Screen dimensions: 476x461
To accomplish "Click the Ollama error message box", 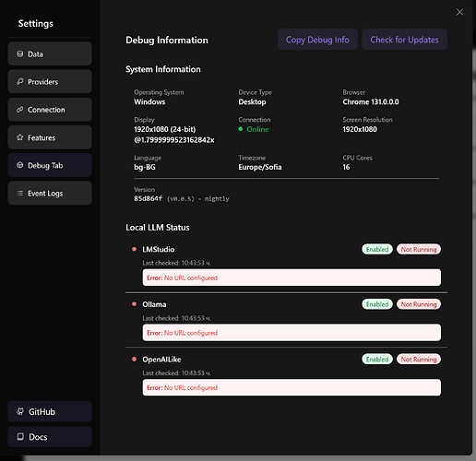I will (x=292, y=333).
